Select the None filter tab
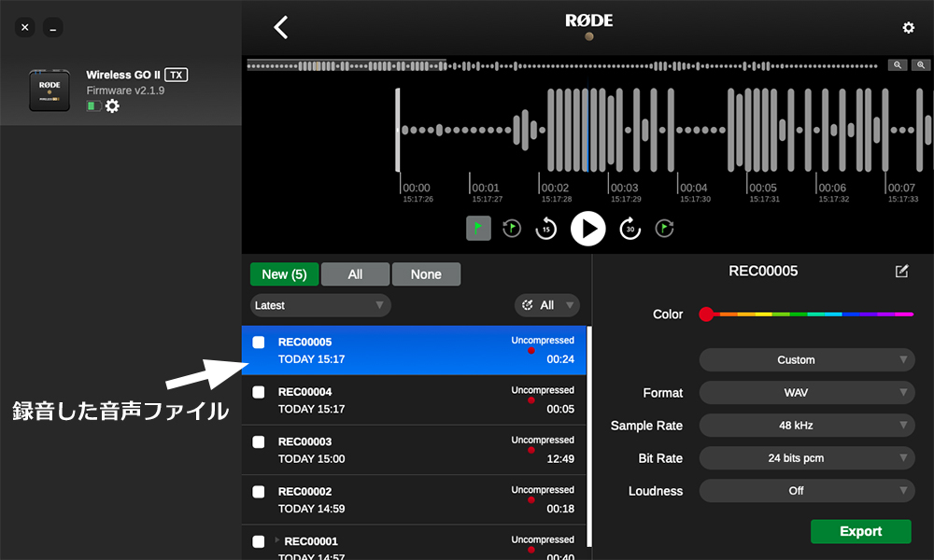 point(426,274)
